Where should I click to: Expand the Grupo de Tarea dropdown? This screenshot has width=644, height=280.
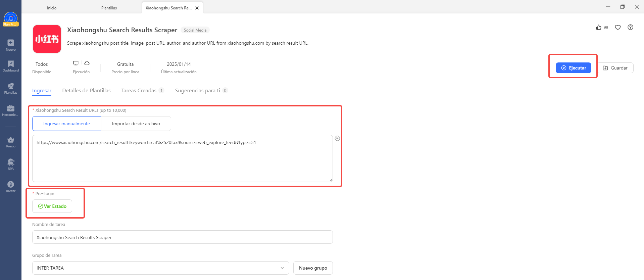coord(160,268)
